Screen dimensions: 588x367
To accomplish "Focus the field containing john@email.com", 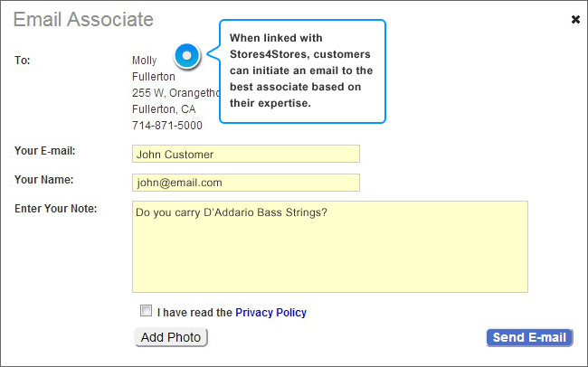I will [246, 183].
